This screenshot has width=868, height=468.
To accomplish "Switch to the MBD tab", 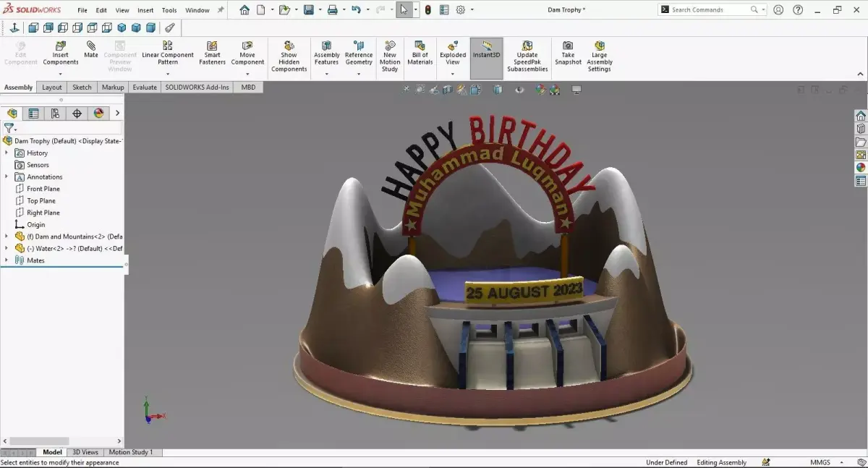I will click(248, 88).
